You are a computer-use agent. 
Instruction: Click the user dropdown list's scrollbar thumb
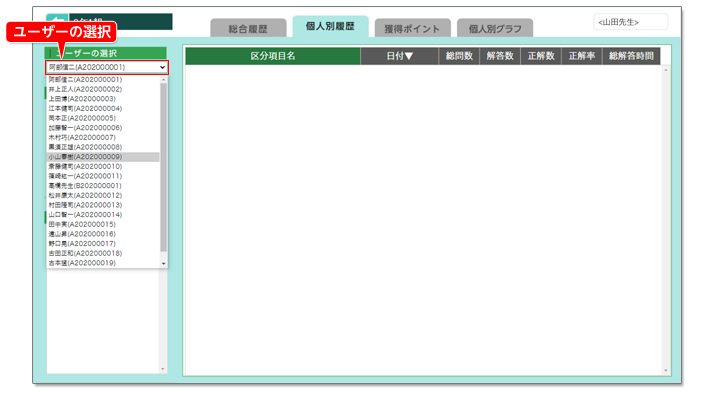point(164,167)
